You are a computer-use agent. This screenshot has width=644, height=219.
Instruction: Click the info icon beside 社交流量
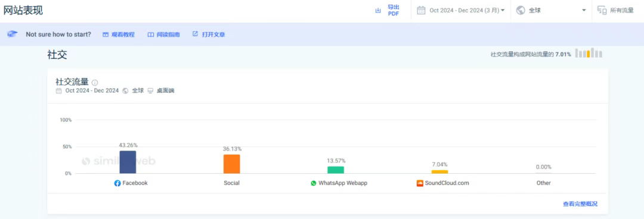click(x=95, y=83)
